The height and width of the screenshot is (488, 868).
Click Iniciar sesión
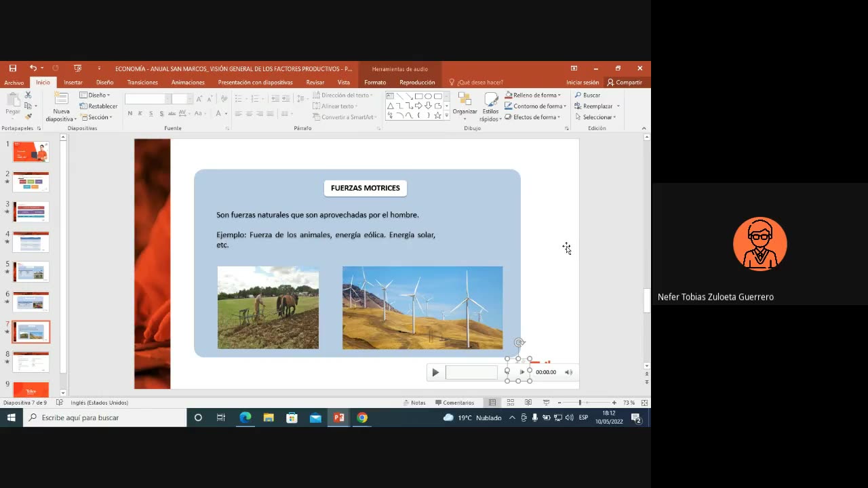click(x=583, y=82)
